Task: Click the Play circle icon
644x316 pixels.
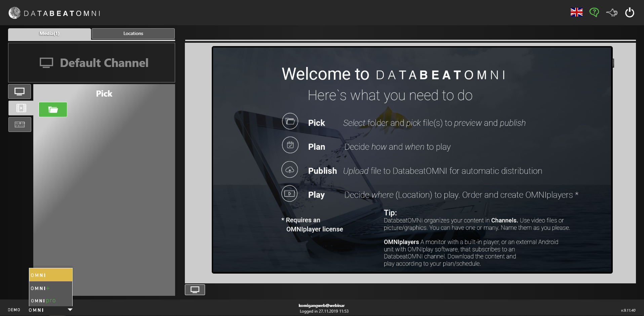Action: (289, 194)
